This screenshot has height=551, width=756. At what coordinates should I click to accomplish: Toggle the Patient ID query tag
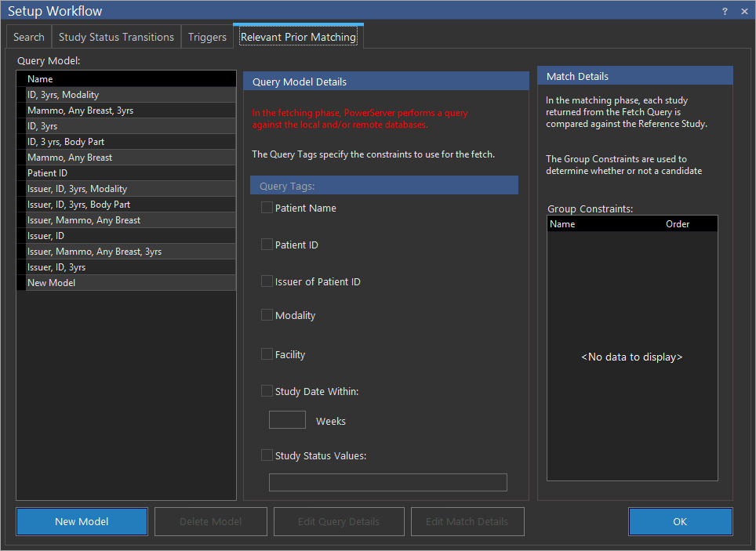[x=267, y=245]
